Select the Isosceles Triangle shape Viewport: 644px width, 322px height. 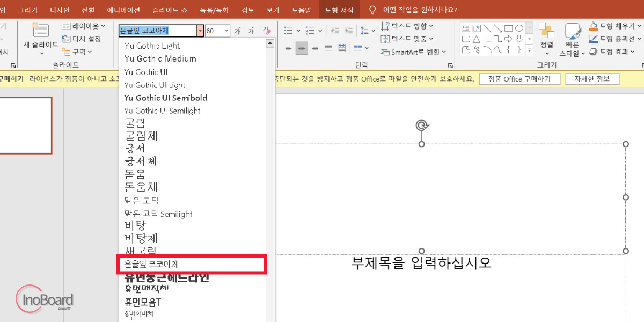[477, 39]
